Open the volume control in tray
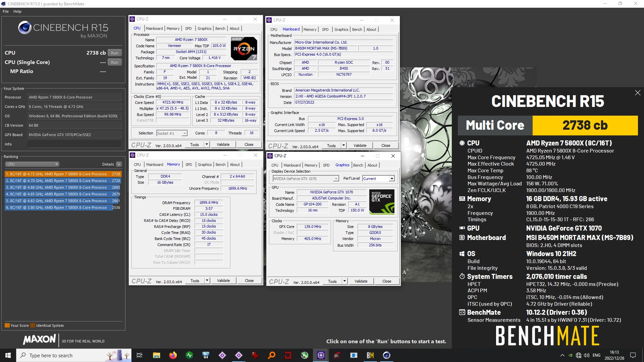Viewport: 644px width, 362px height. tap(587, 355)
